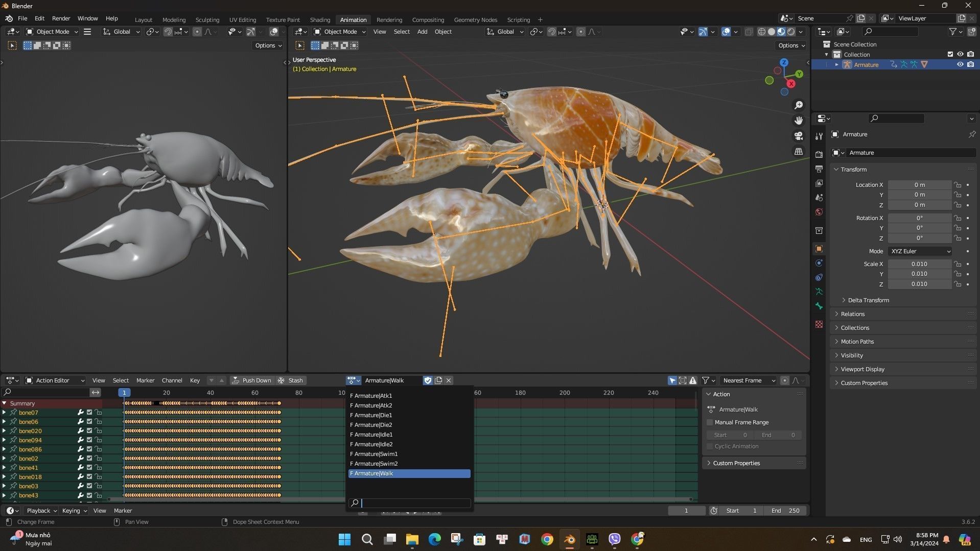Open the Collection properties tab
Image resolution: width=980 pixels, height=551 pixels.
(819, 230)
